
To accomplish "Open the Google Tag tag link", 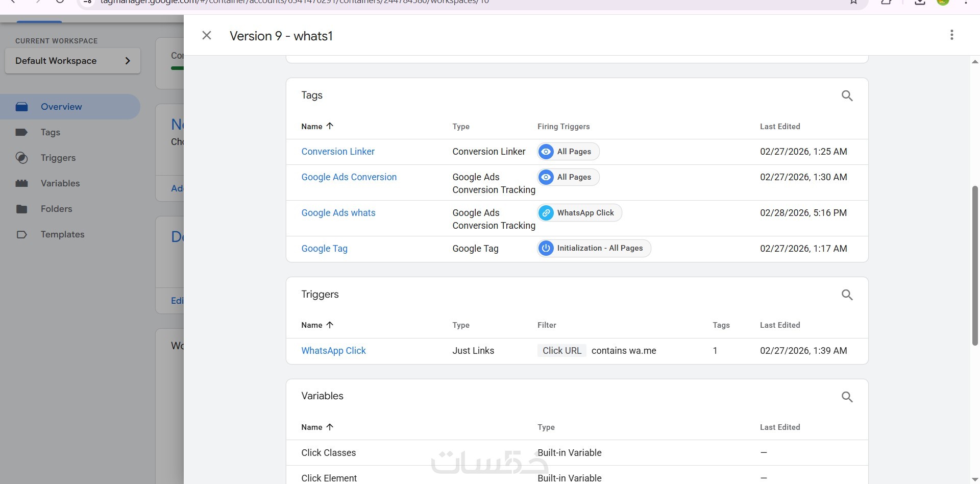I will (325, 249).
